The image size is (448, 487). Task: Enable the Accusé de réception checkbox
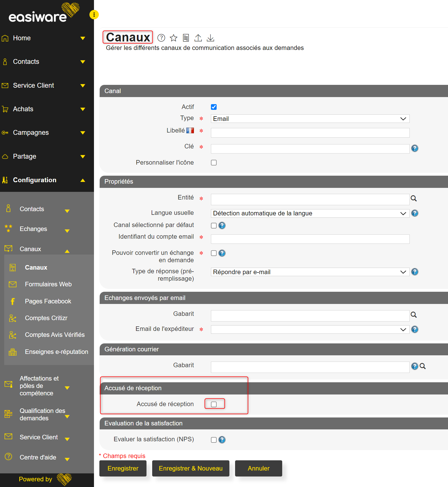pyautogui.click(x=214, y=404)
